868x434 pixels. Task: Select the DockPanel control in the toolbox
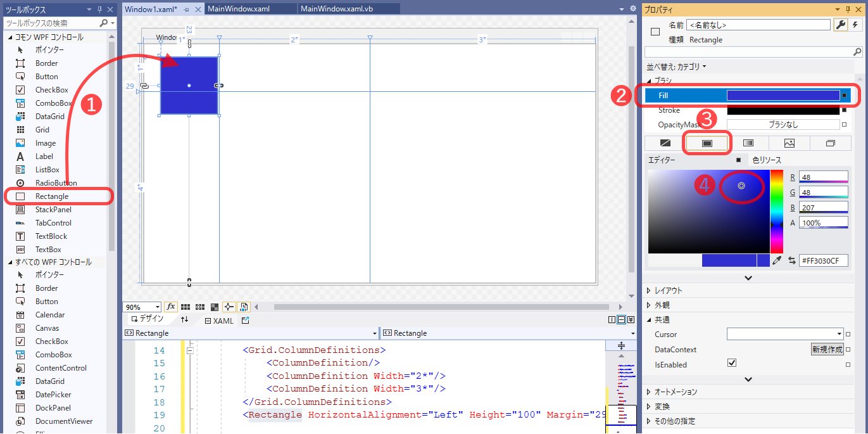53,408
